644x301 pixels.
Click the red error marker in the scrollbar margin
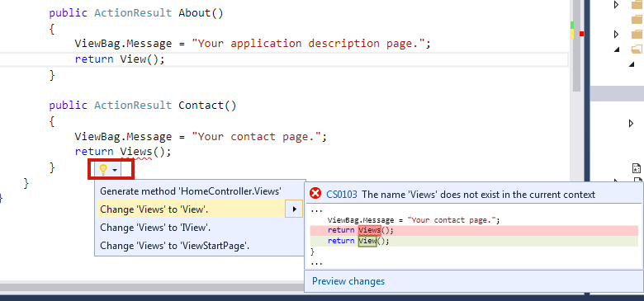tap(581, 34)
